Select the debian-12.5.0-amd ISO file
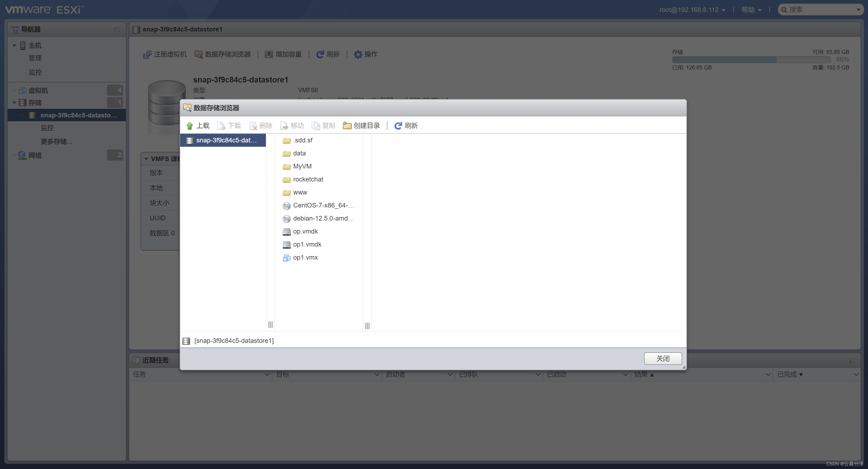Image resolution: width=868 pixels, height=469 pixels. (323, 218)
